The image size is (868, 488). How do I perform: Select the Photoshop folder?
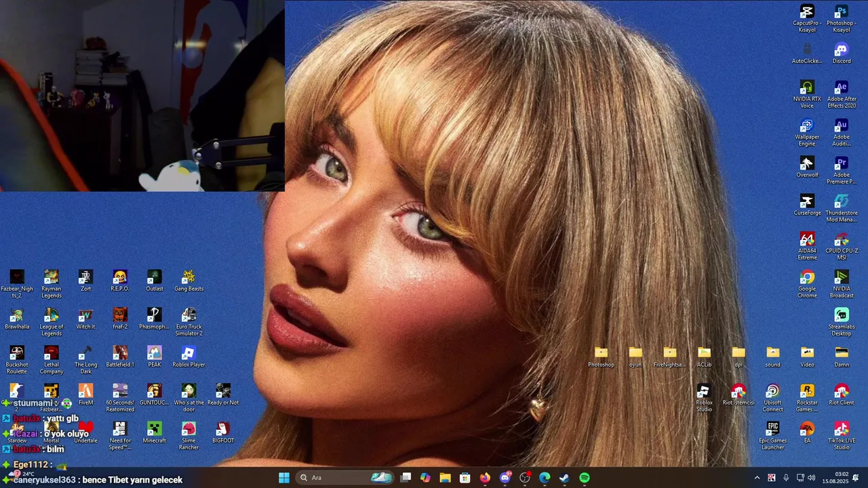pos(601,357)
